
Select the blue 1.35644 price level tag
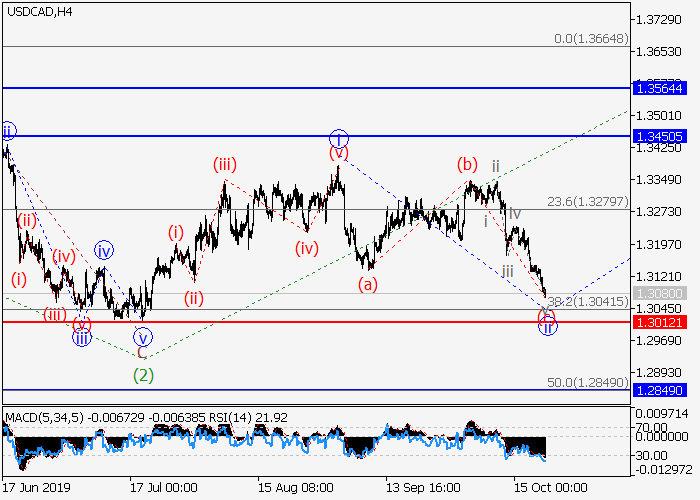click(660, 89)
